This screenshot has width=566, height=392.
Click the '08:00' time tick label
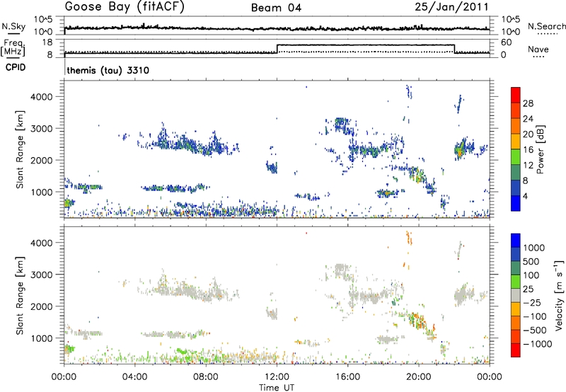pos(205,377)
